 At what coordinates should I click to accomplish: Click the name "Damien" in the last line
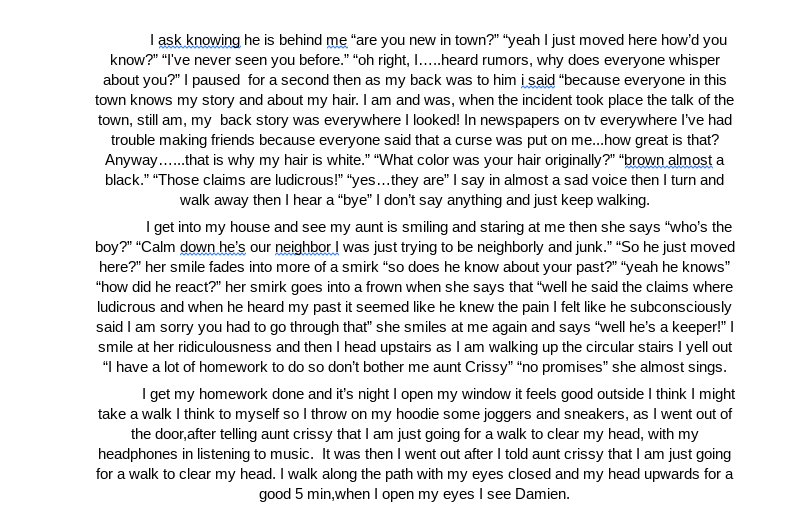(540, 494)
